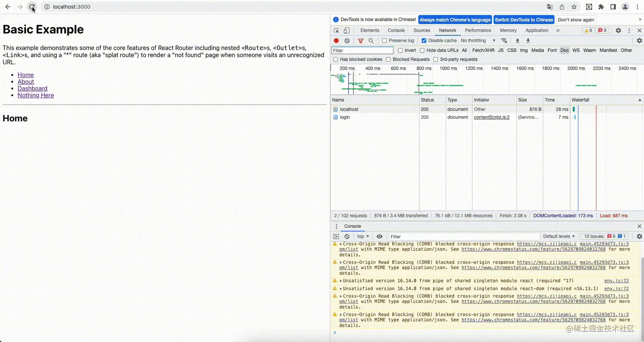Show the console sidebar icon
Image resolution: width=644 pixels, height=342 pixels.
336,237
